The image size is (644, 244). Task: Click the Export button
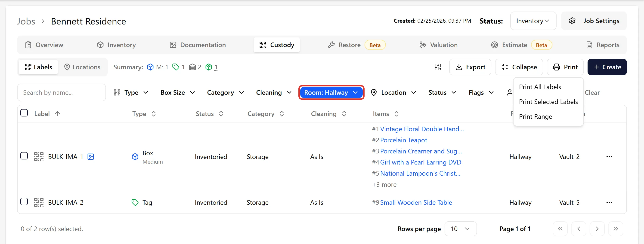click(470, 67)
